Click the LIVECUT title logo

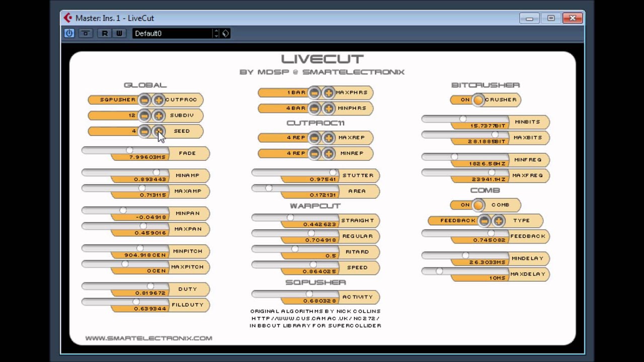click(322, 59)
